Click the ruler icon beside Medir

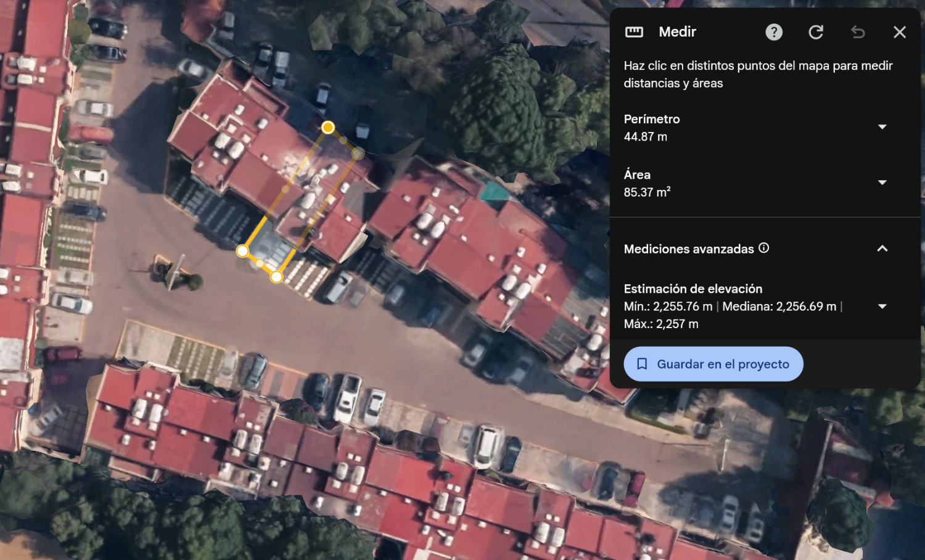click(634, 32)
